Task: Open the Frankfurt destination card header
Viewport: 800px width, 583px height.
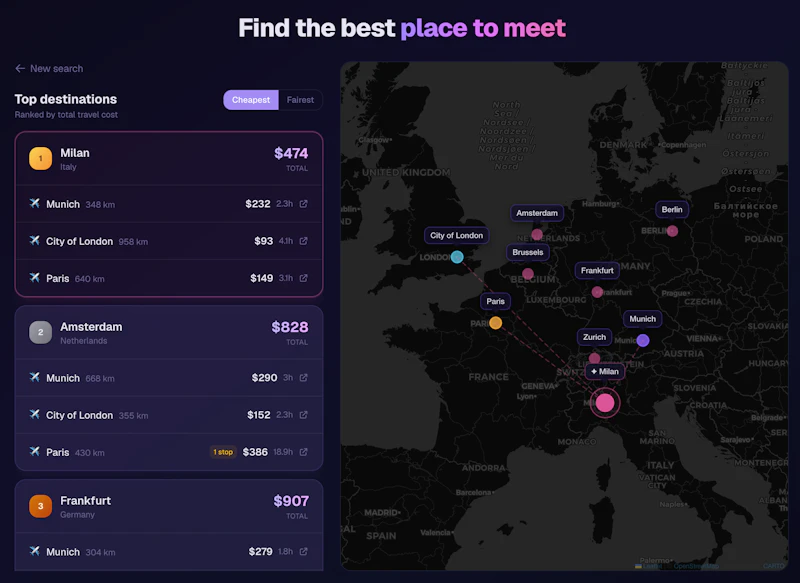Action: (x=169, y=506)
